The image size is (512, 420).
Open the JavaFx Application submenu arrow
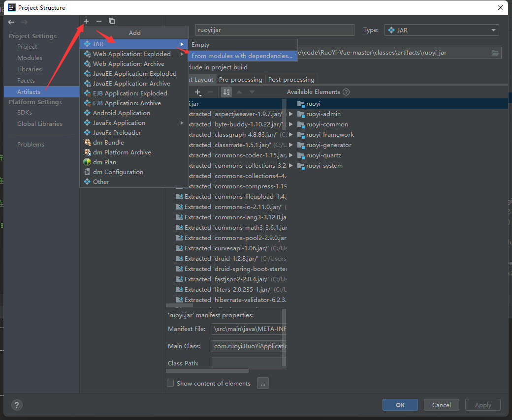[182, 123]
